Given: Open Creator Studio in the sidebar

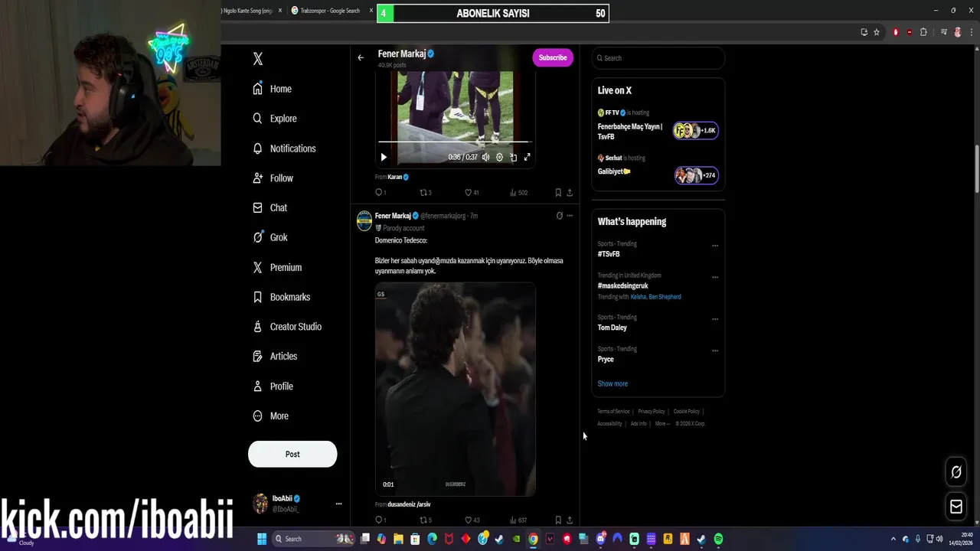Looking at the screenshot, I should pyautogui.click(x=287, y=327).
